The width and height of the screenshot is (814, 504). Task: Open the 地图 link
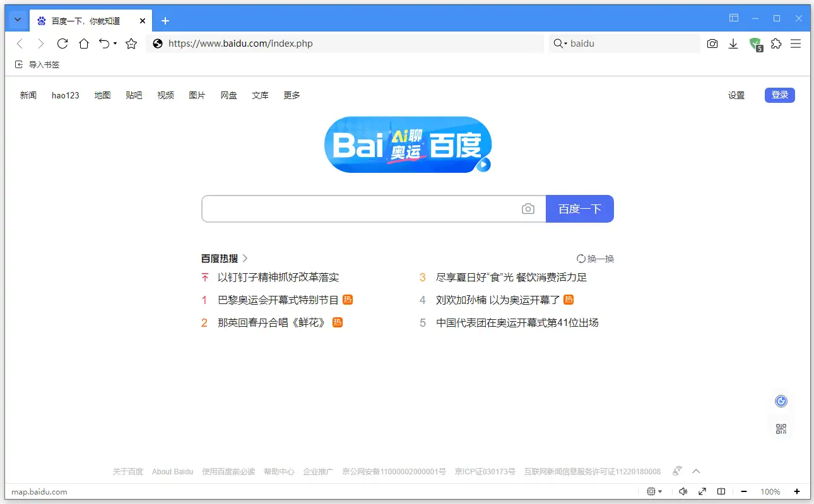coord(103,95)
